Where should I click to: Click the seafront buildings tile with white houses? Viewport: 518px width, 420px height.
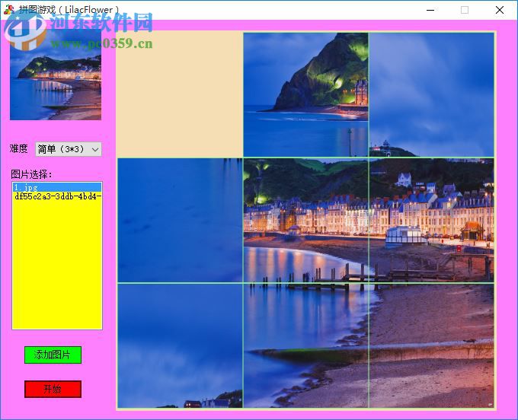coord(431,221)
